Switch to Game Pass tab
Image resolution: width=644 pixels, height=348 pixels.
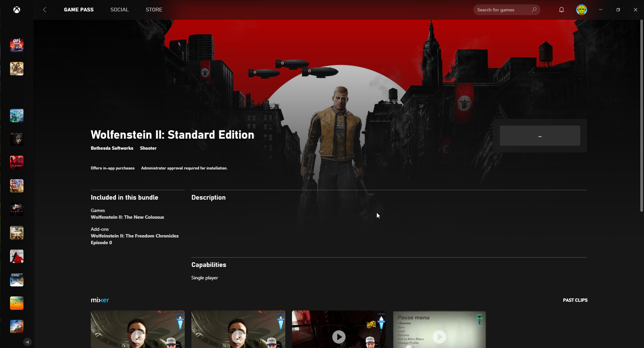79,10
